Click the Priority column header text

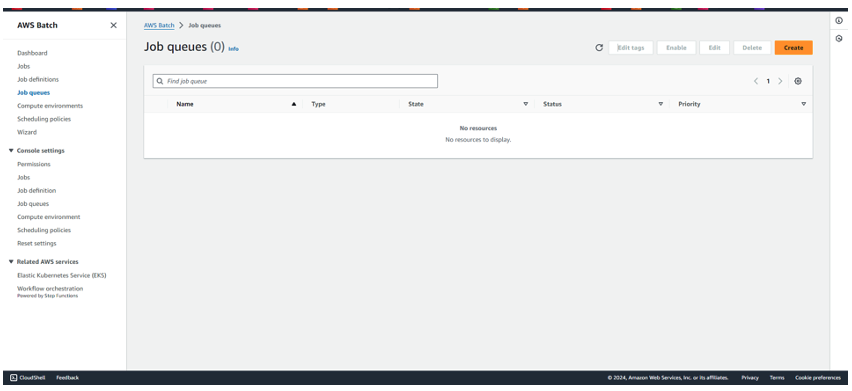point(689,104)
